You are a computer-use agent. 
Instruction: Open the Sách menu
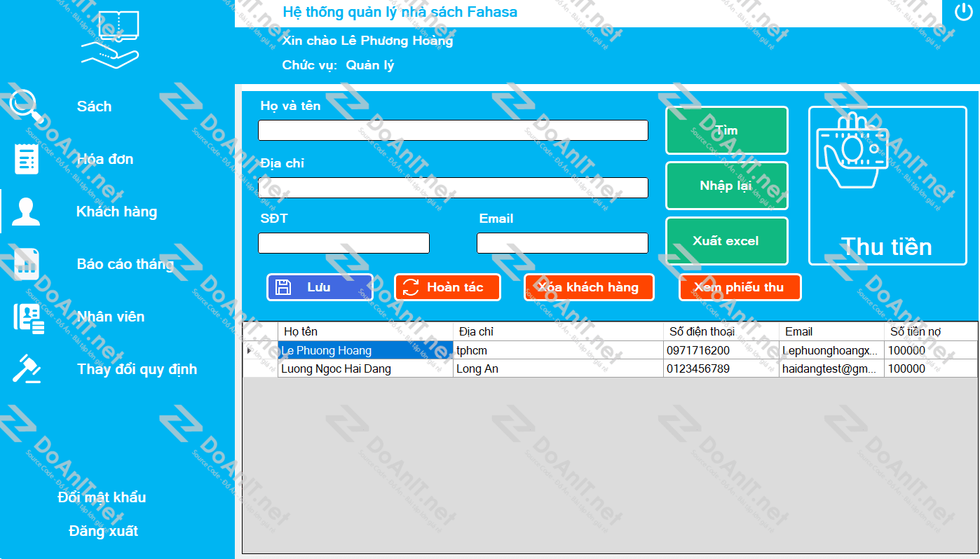pyautogui.click(x=94, y=106)
